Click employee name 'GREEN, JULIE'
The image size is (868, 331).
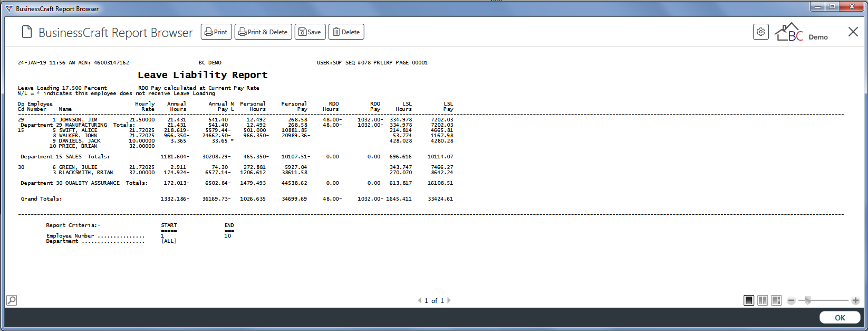pyautogui.click(x=78, y=167)
